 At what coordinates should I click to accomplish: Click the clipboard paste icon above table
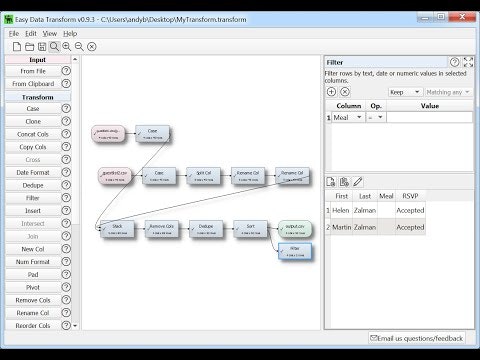pyautogui.click(x=344, y=182)
